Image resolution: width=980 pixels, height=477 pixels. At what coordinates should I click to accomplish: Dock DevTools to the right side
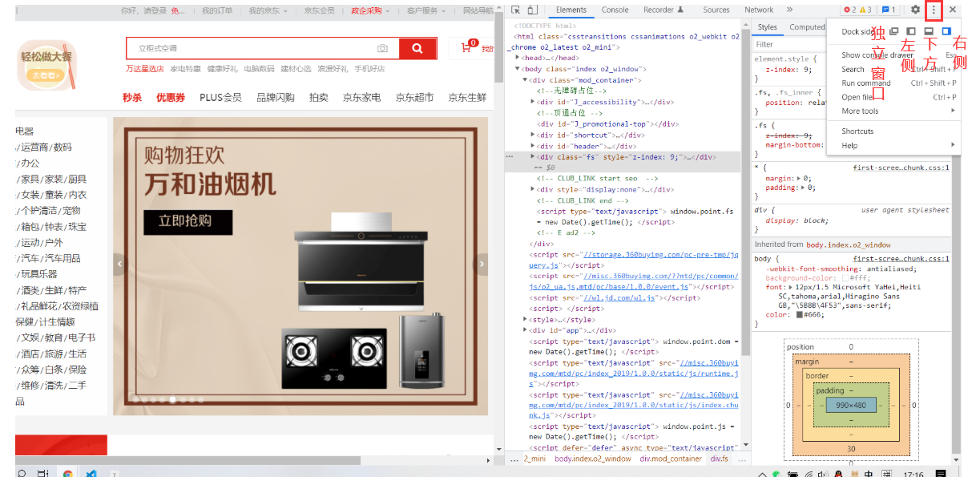click(946, 31)
